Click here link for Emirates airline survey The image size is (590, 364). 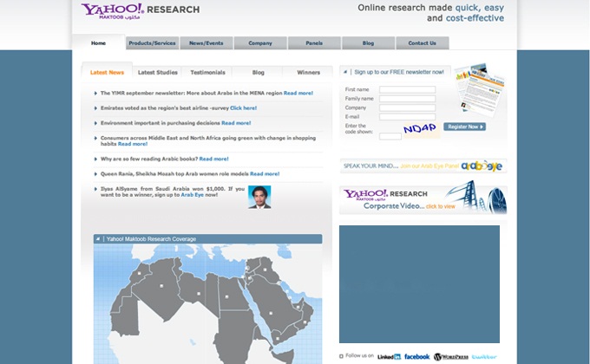click(243, 108)
